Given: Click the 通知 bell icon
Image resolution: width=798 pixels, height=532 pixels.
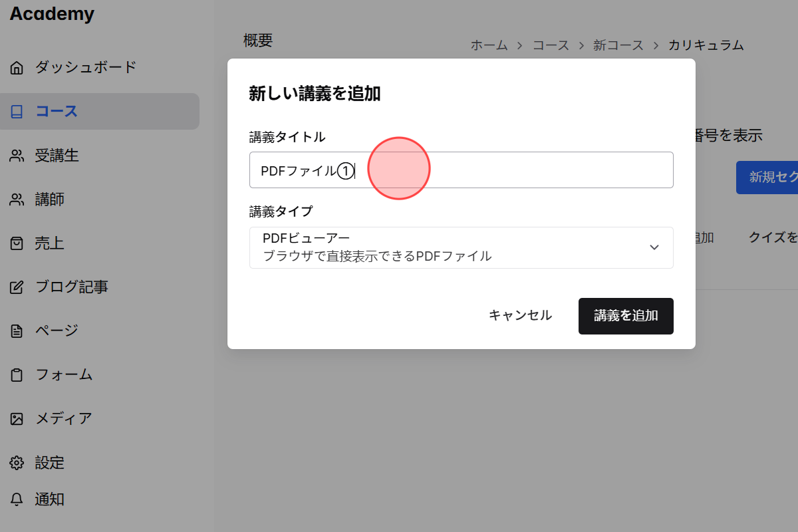Looking at the screenshot, I should (x=15, y=499).
